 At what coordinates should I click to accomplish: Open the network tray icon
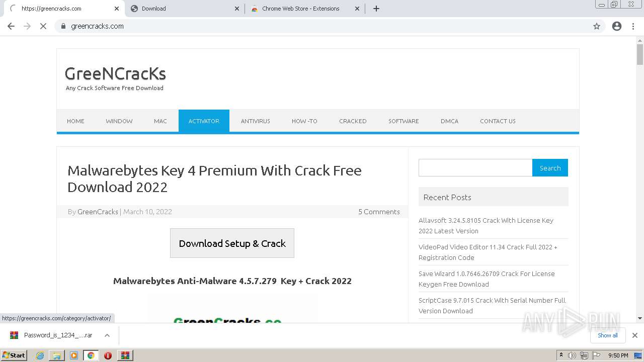point(584,355)
